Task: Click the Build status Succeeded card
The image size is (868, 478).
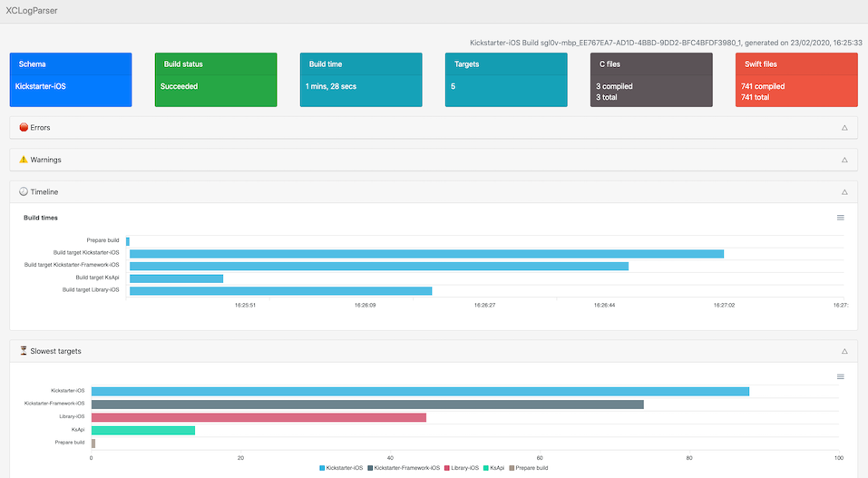Action: coord(216,80)
